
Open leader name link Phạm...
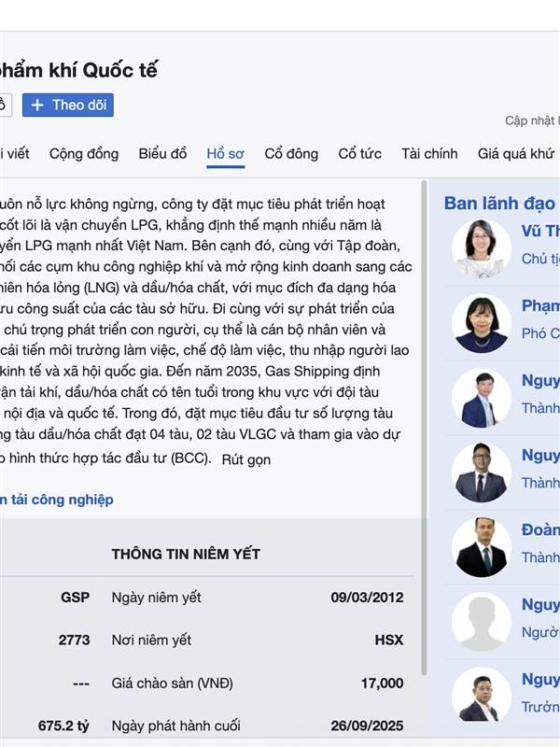(540, 306)
